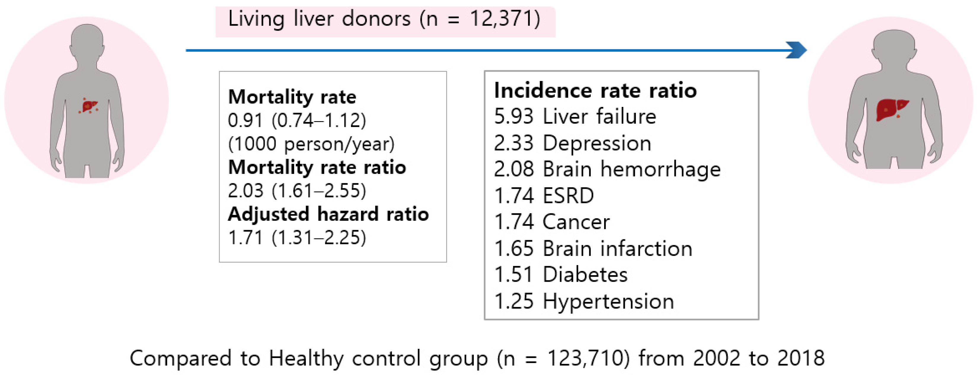Click the '1.25 Hypertension' entry
The image size is (980, 377).
pos(584,301)
